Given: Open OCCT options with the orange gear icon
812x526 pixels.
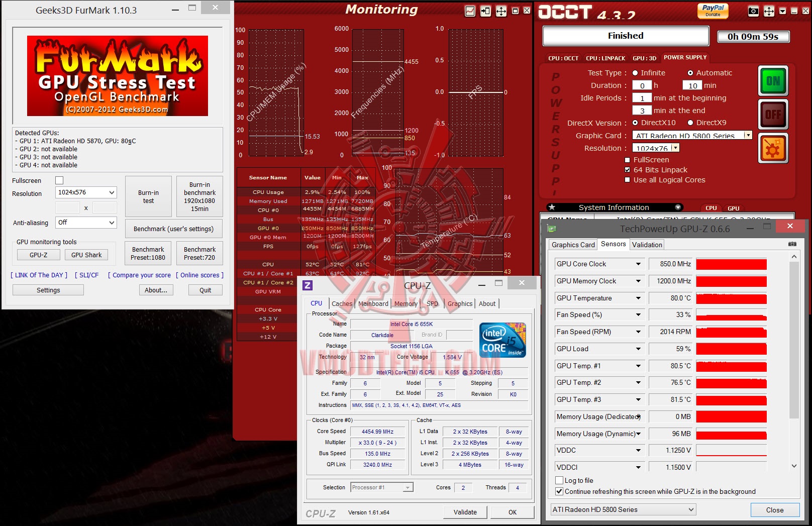Looking at the screenshot, I should 773,148.
